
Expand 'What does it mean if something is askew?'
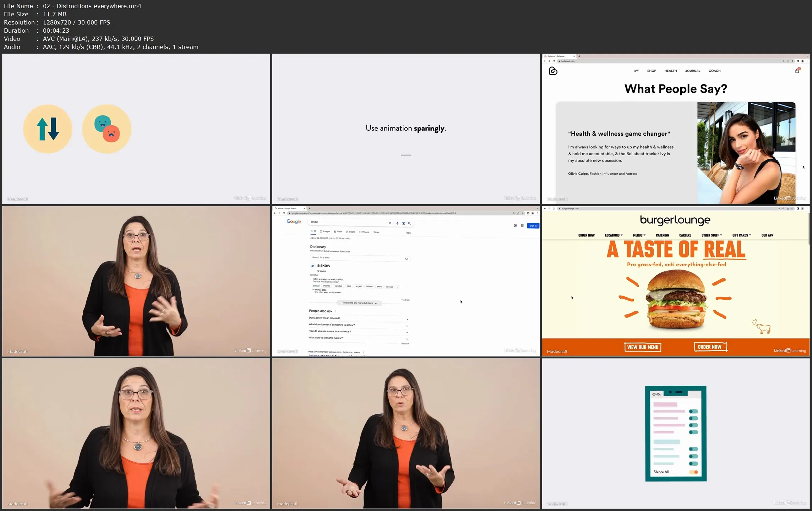[x=358, y=325]
